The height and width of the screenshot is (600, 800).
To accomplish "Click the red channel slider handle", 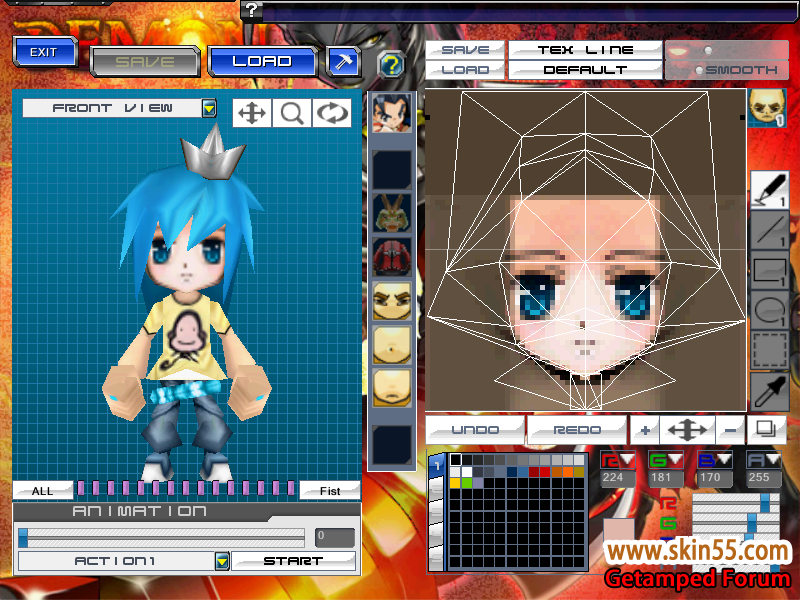I will click(765, 503).
